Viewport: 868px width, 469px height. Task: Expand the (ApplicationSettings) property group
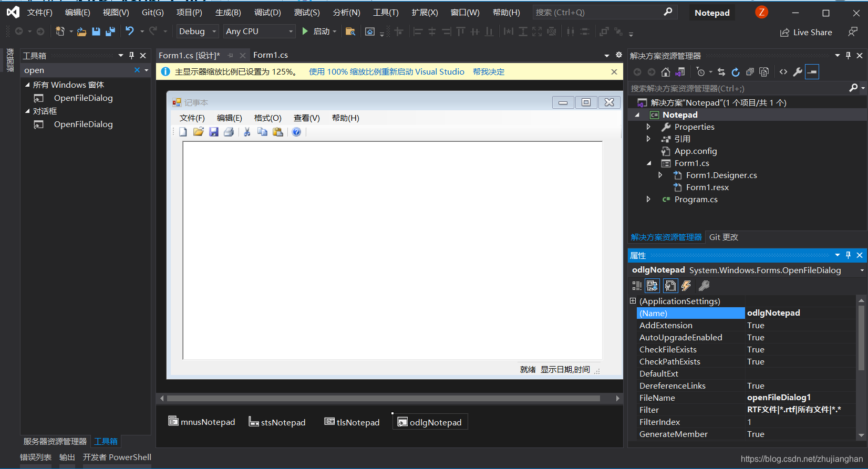(x=633, y=301)
